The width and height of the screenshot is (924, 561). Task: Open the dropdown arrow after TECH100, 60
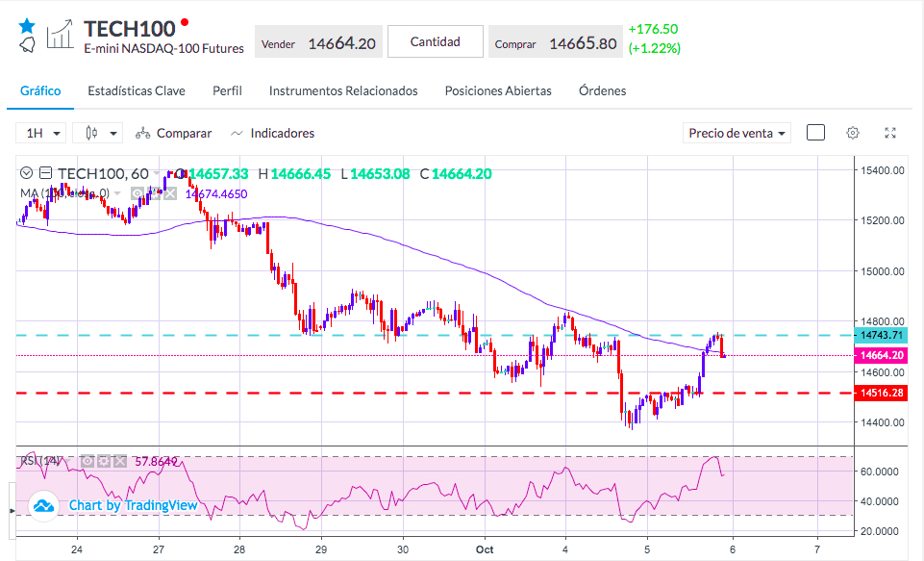click(x=157, y=173)
